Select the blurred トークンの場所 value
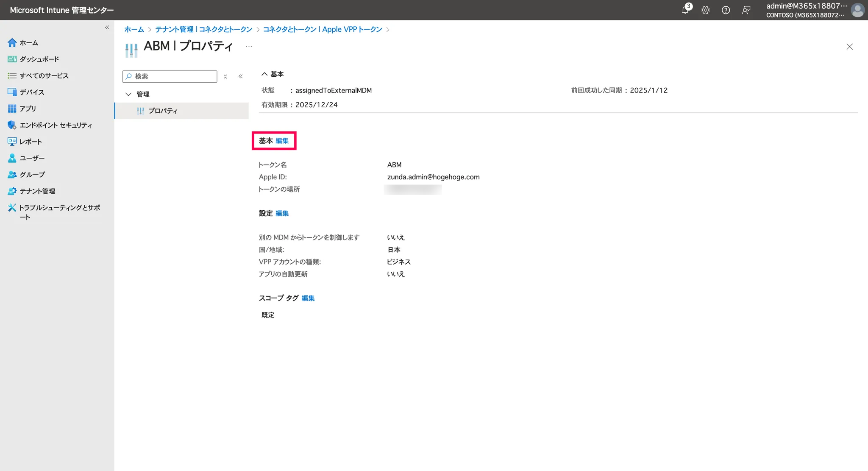 413,190
